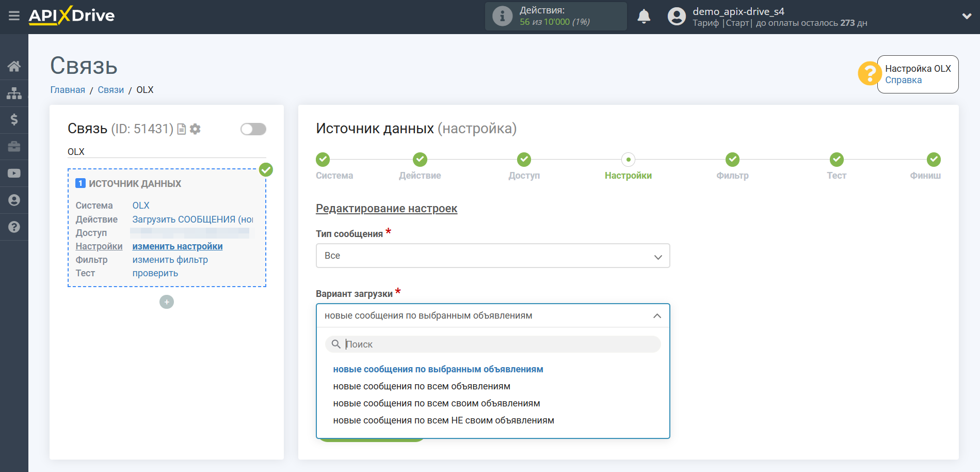
Task: Go to Настройки step
Action: pos(628,176)
